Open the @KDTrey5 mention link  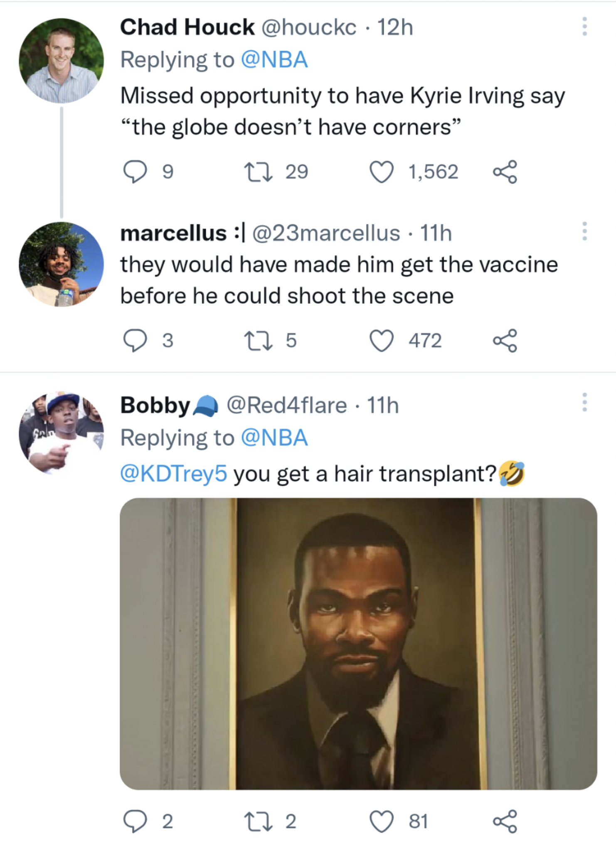pos(174,474)
